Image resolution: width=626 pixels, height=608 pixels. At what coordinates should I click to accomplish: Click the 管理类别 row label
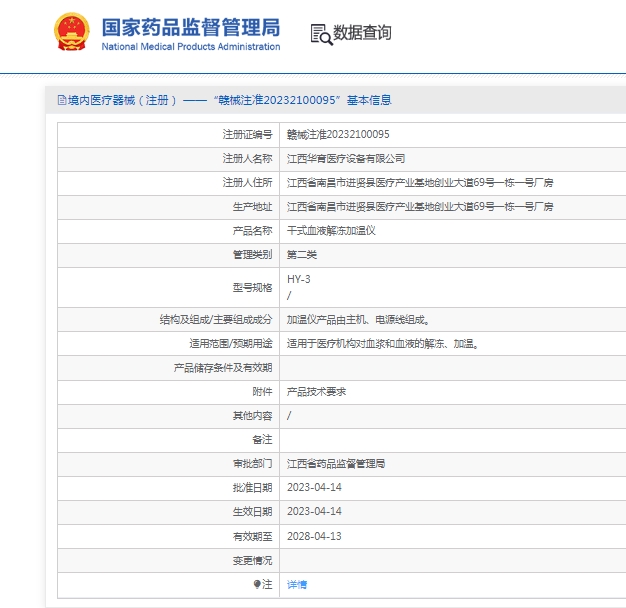point(252,254)
